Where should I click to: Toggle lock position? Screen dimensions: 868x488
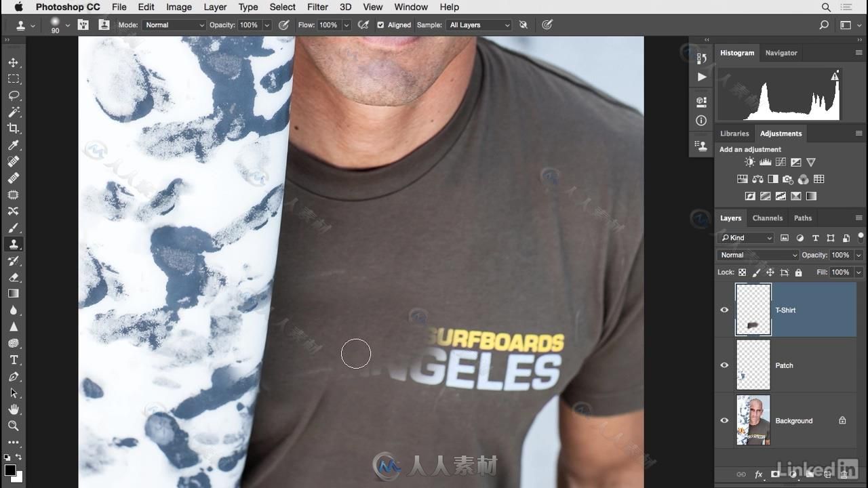click(770, 272)
